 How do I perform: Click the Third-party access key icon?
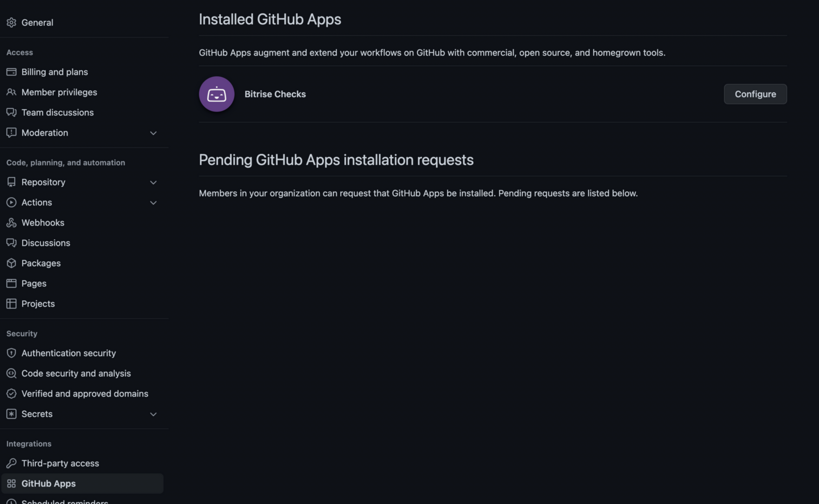[x=11, y=463]
